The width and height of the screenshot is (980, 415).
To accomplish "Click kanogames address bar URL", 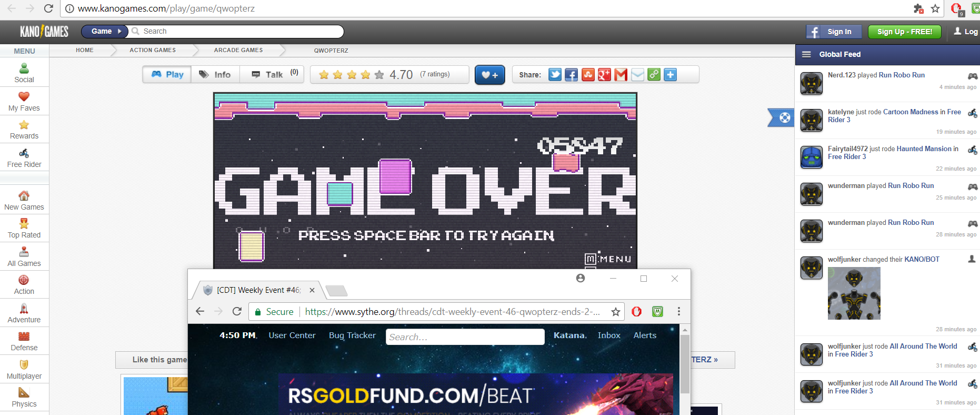I will tap(166, 8).
